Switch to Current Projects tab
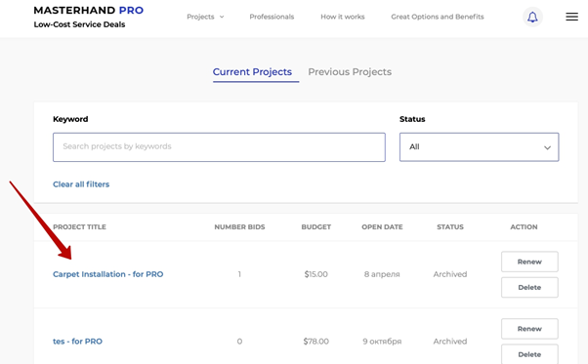Screen dimensions: 588x364 252,72
